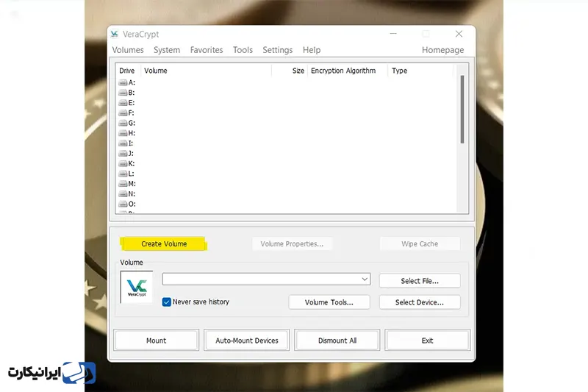The height and width of the screenshot is (392, 588).
Task: Expand the volume path dropdown arrow
Action: click(x=365, y=279)
